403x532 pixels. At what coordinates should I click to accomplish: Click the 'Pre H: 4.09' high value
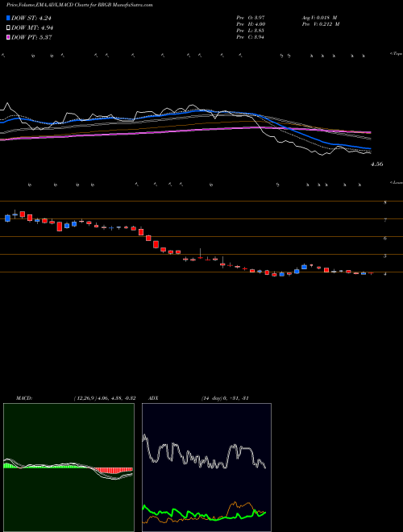coord(251,24)
